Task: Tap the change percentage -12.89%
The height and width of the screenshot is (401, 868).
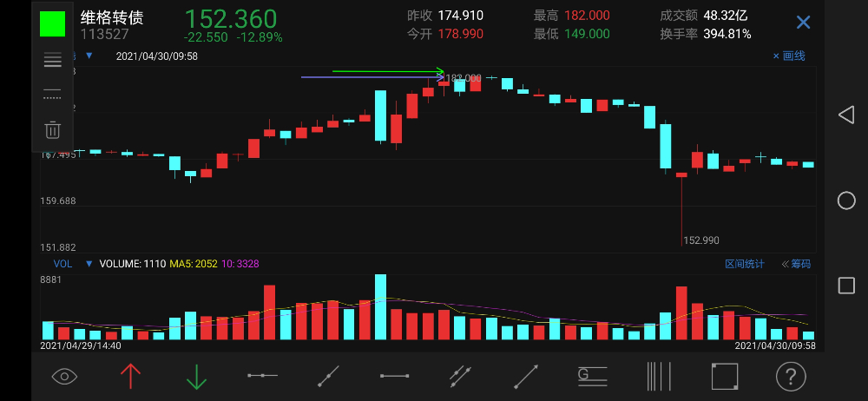Action: coord(260,37)
